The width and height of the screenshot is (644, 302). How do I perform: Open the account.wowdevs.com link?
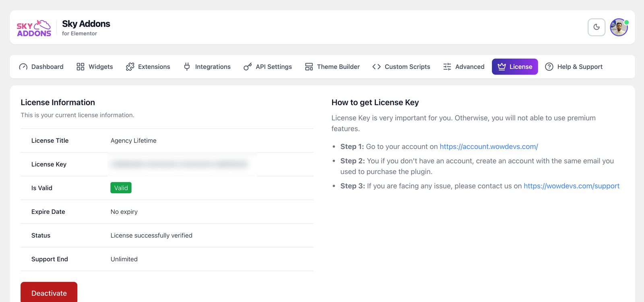(489, 147)
